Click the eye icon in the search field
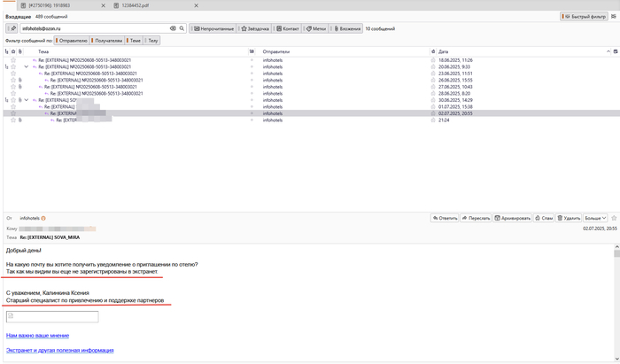 tap(174, 28)
